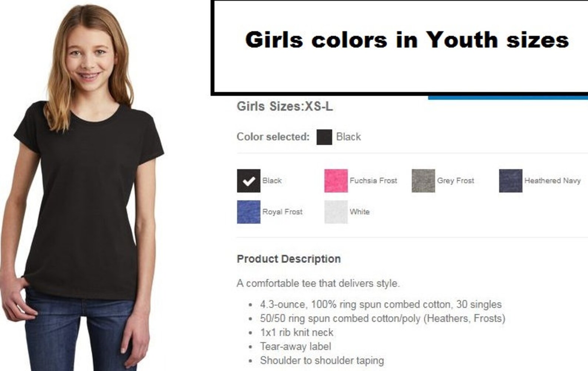Click the Heathered Navy label text

coord(552,181)
